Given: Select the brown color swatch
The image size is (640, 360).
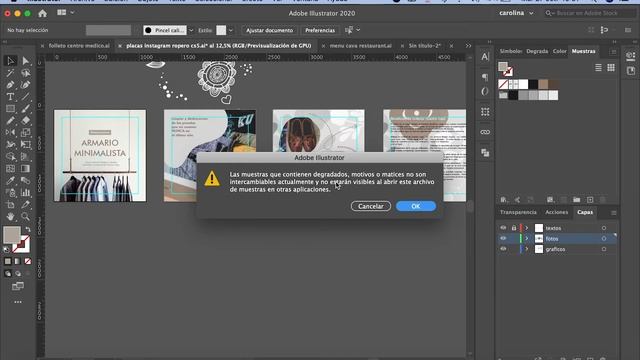Looking at the screenshot, I should [x=543, y=84].
